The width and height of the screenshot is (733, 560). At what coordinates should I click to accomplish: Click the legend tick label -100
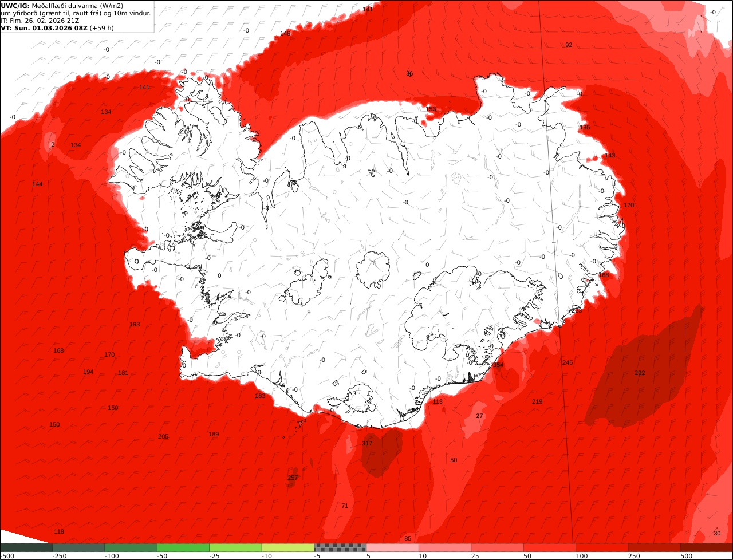click(x=112, y=555)
